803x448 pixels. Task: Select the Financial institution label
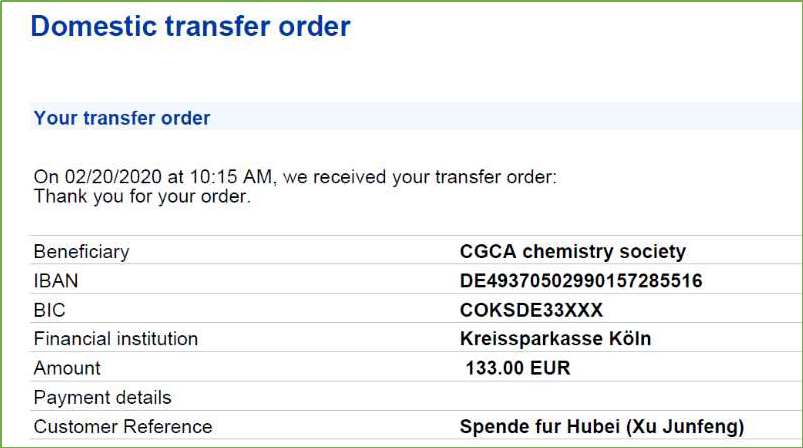(116, 339)
